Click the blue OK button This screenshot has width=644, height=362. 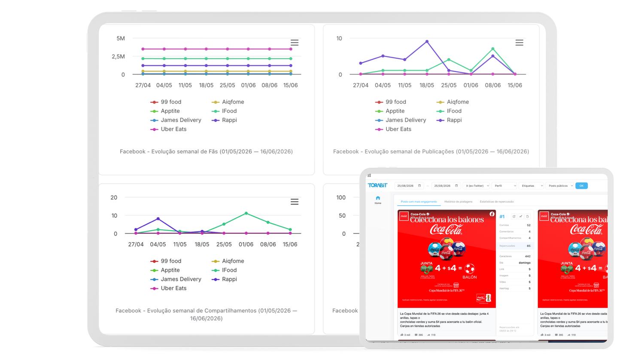581,186
